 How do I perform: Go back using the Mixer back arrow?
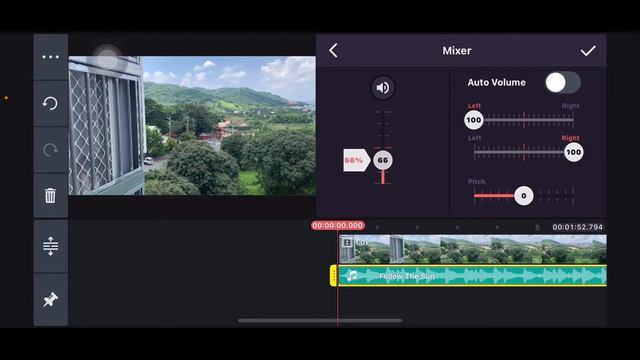pos(333,51)
